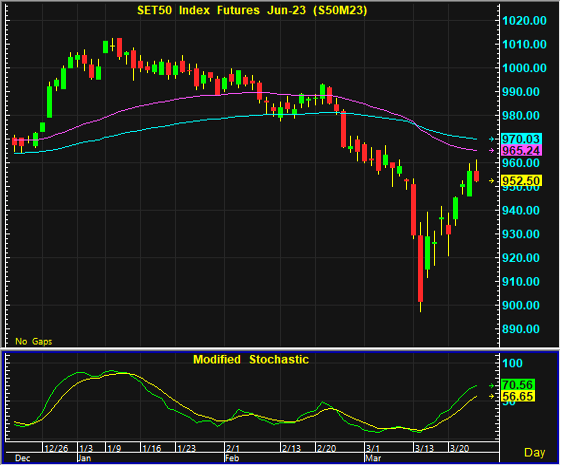Click the 3/20 date label
The height and width of the screenshot is (466, 561).
(x=459, y=448)
